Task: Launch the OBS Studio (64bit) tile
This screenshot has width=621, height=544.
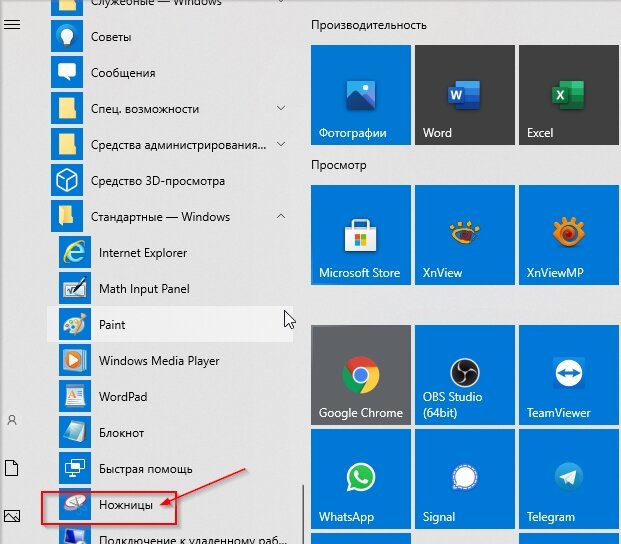Action: 465,375
